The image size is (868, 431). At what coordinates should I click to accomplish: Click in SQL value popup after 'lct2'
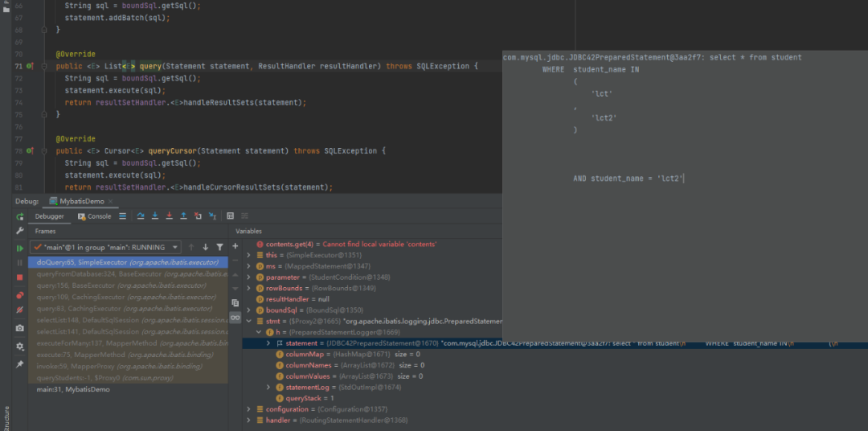[x=684, y=179]
